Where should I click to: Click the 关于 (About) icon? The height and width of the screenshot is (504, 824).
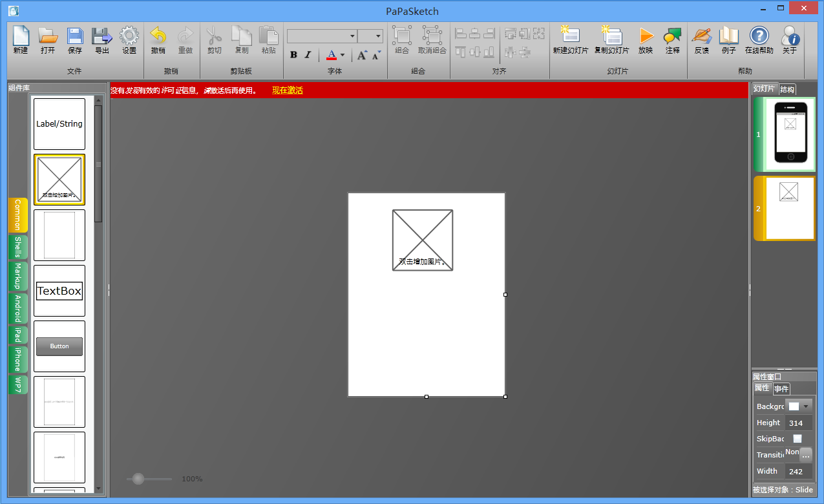pyautogui.click(x=790, y=36)
